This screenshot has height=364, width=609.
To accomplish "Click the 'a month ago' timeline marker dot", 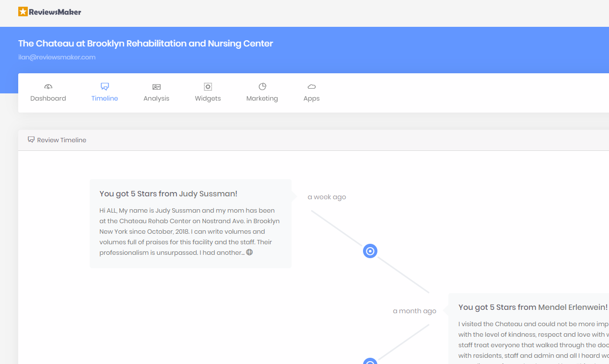I will coord(370,361).
